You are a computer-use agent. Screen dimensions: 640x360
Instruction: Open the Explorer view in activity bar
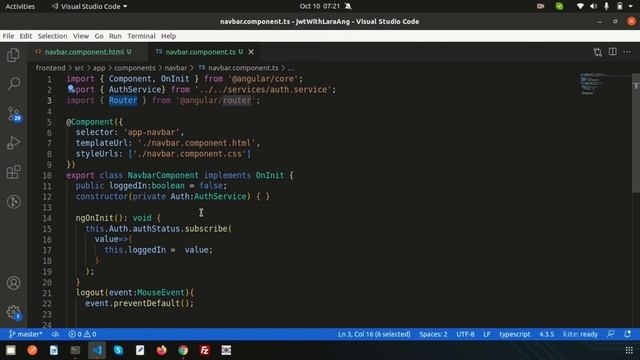click(x=13, y=55)
